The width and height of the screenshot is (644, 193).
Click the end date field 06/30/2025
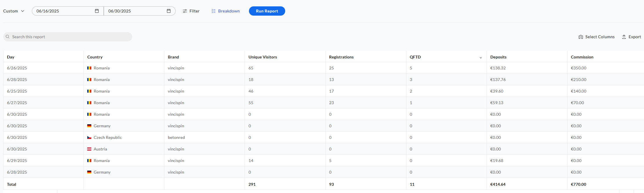139,11
